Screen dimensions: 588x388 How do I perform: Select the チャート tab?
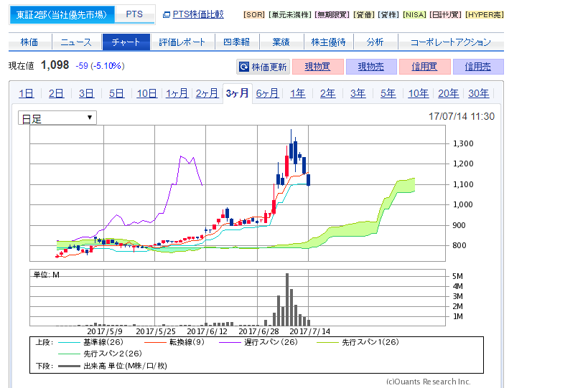tap(126, 42)
